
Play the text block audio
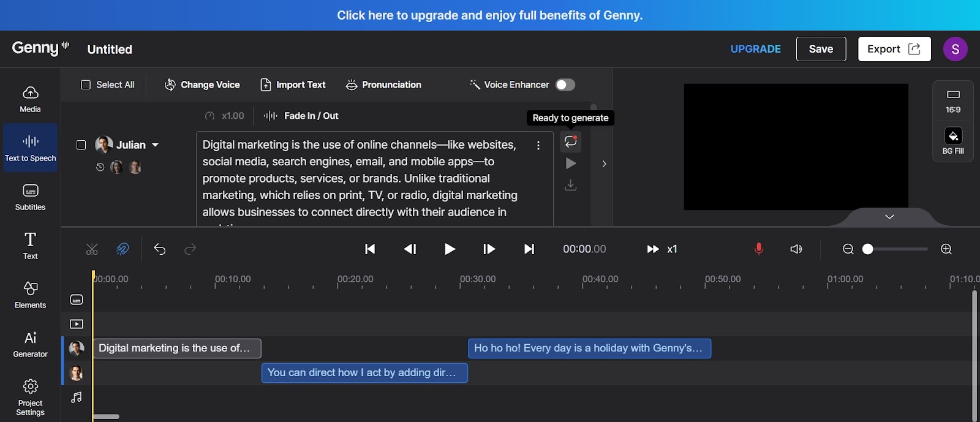pyautogui.click(x=571, y=164)
